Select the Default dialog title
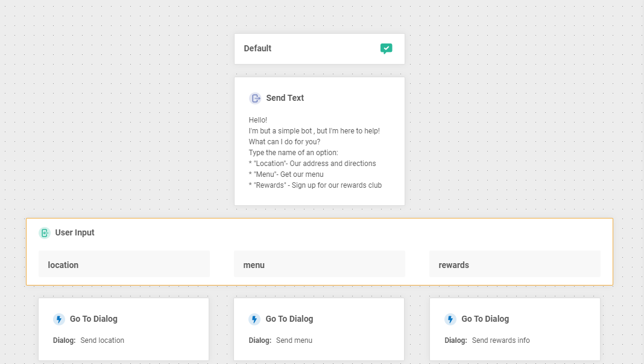 257,49
